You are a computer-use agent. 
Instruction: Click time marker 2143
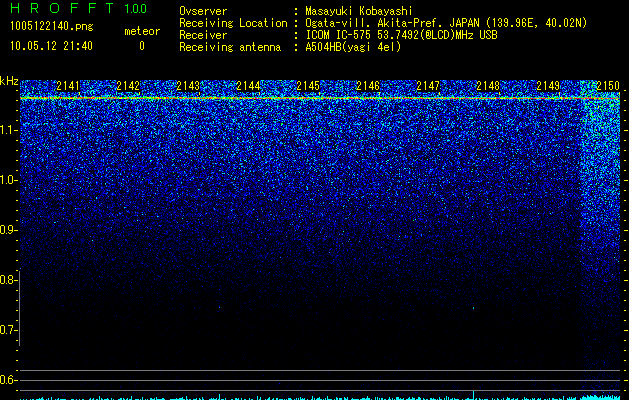tap(188, 85)
